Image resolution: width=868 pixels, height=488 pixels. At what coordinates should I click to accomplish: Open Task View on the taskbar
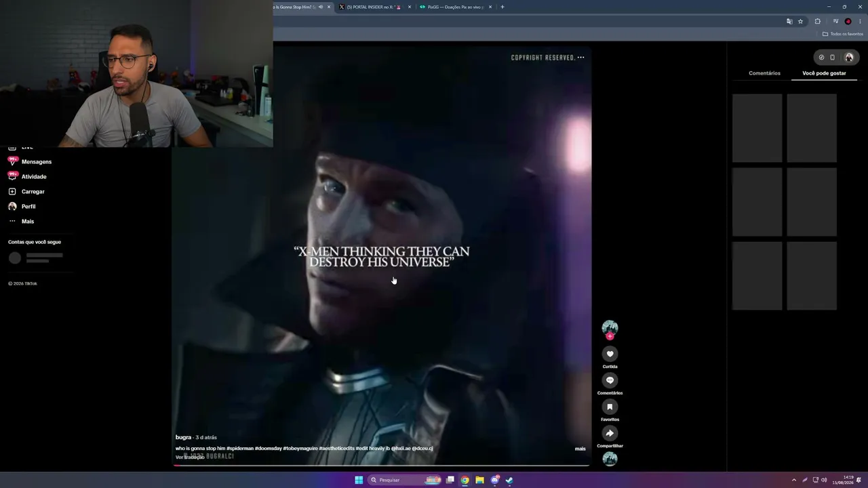pos(450,480)
